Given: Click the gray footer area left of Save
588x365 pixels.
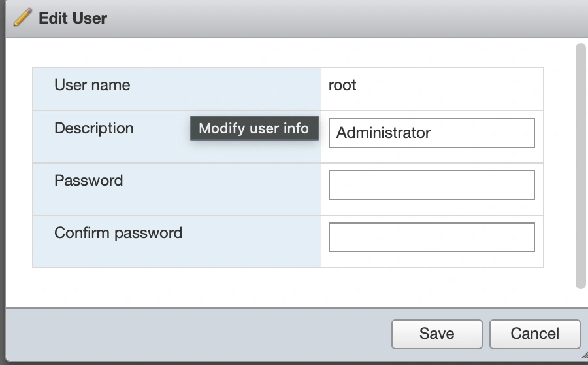Looking at the screenshot, I should tap(196, 334).
